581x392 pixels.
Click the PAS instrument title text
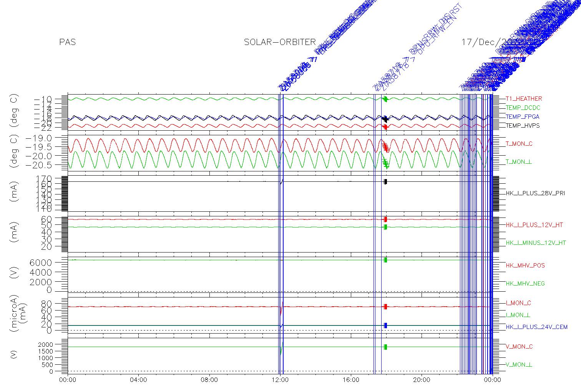tap(68, 42)
